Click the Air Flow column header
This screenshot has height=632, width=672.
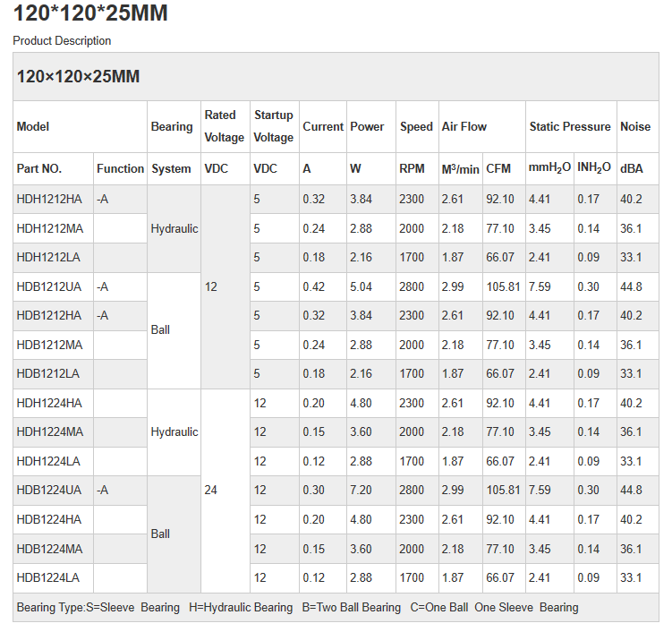(464, 126)
